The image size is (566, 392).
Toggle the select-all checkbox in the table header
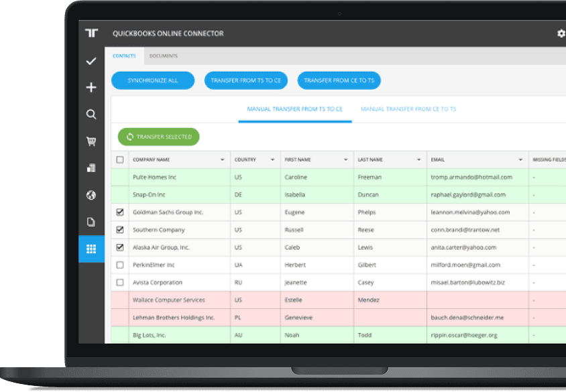click(x=121, y=159)
